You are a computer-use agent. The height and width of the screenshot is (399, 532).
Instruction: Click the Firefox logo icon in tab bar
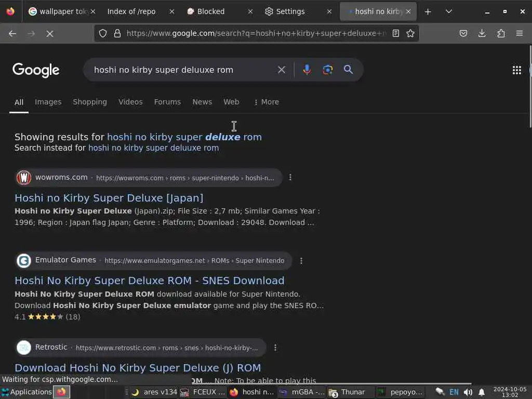coord(10,11)
